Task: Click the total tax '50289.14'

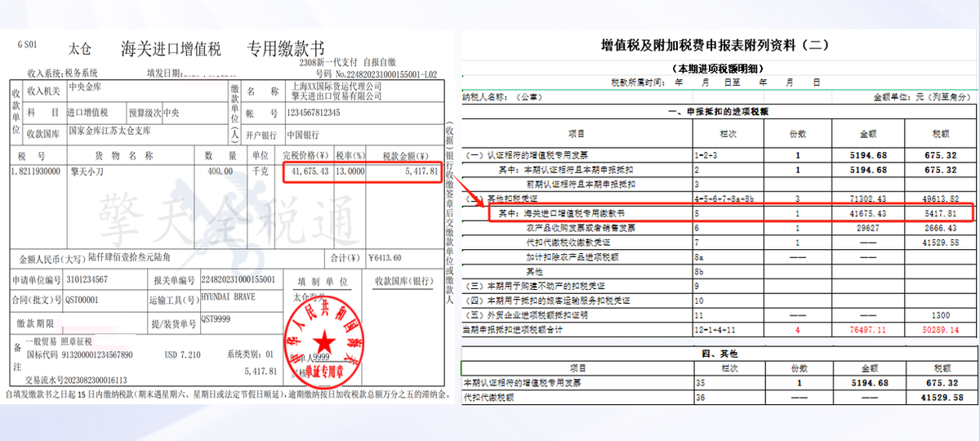Action: (939, 329)
